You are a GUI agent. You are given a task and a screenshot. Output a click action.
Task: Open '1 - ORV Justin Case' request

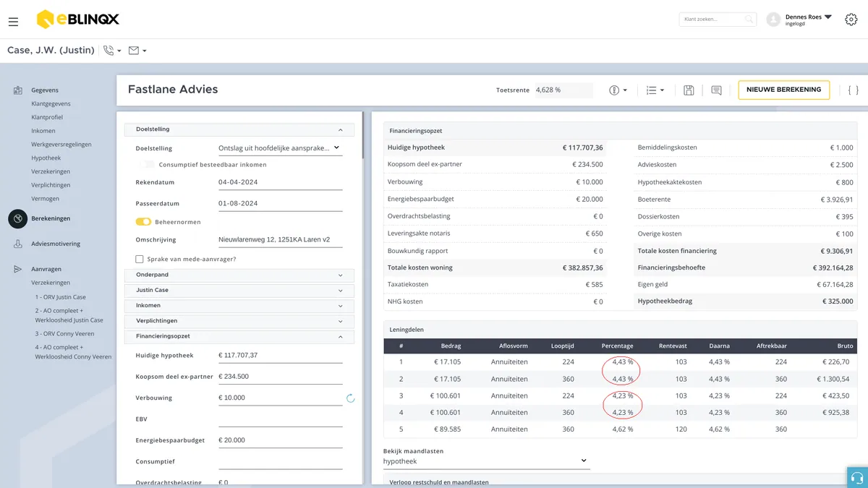(61, 297)
